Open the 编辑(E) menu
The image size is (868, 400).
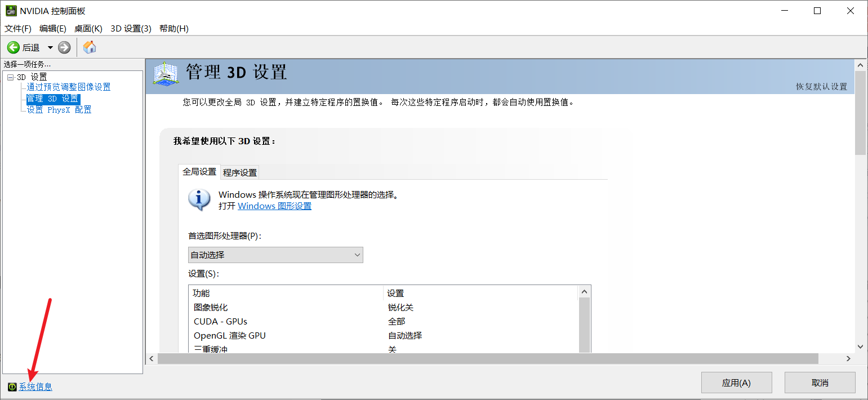click(53, 28)
